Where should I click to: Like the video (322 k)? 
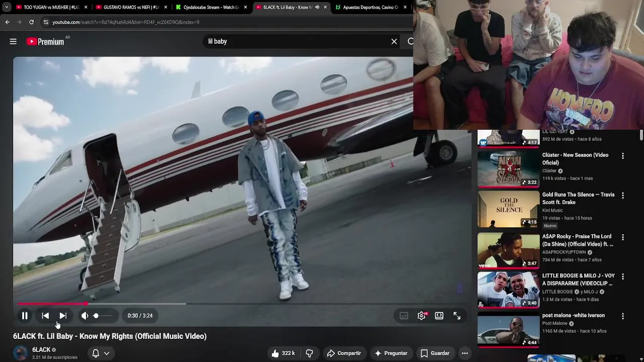coord(283,353)
